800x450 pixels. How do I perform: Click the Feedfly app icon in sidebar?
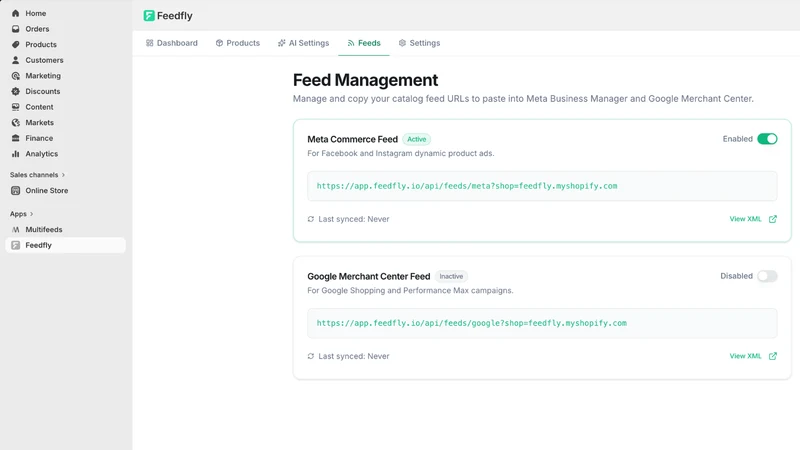[16, 245]
